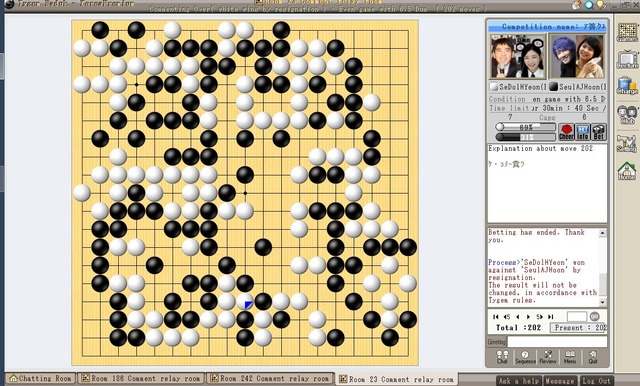Jump to first move
This screenshot has height=386, width=640.
496,317
